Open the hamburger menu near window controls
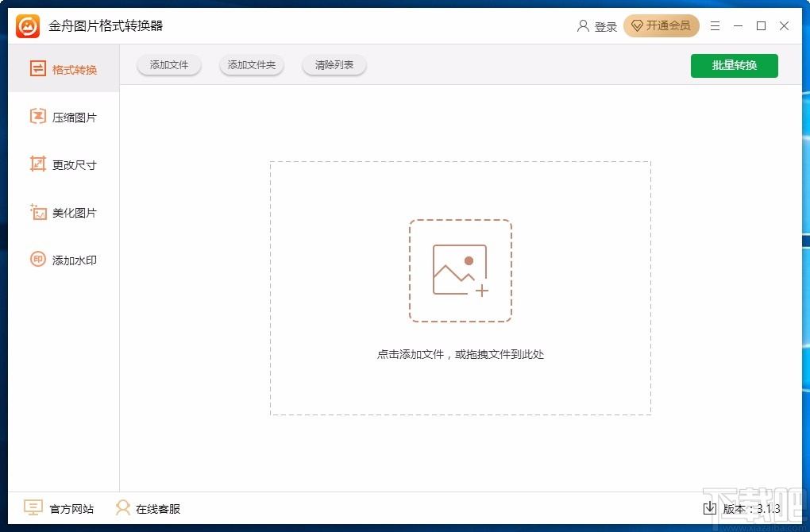The width and height of the screenshot is (810, 532). (x=714, y=25)
